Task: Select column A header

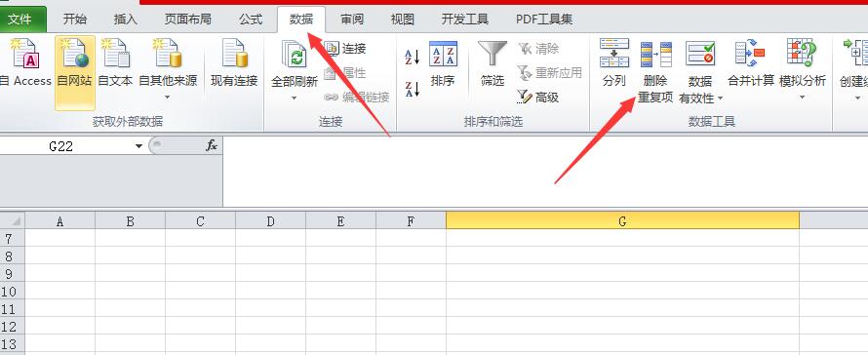Action: click(x=59, y=221)
